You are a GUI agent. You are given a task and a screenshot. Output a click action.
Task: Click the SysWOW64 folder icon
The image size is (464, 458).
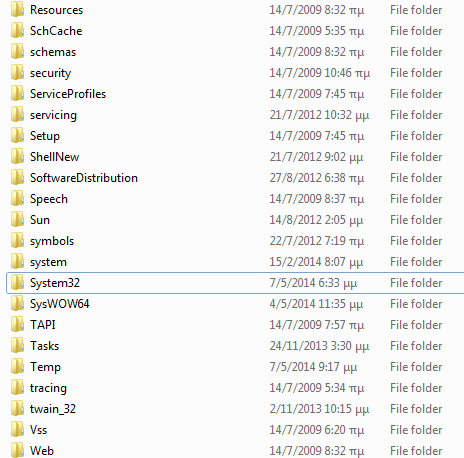coord(17,304)
